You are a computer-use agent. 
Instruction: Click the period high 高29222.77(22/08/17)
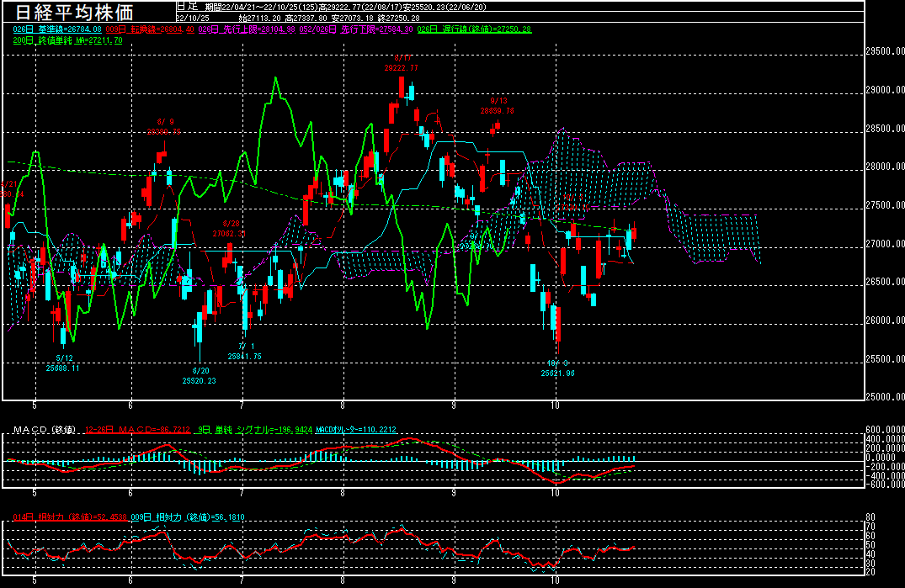pyautogui.click(x=360, y=7)
